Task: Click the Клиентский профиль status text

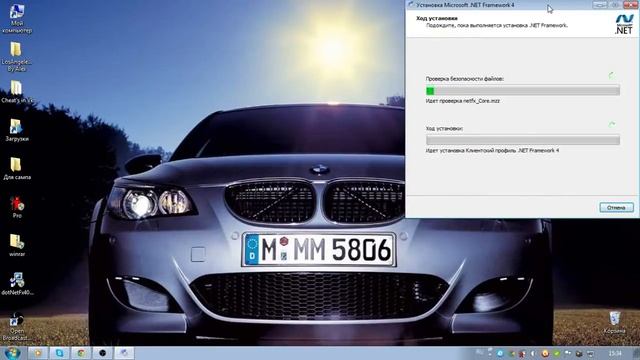Action: pos(492,151)
